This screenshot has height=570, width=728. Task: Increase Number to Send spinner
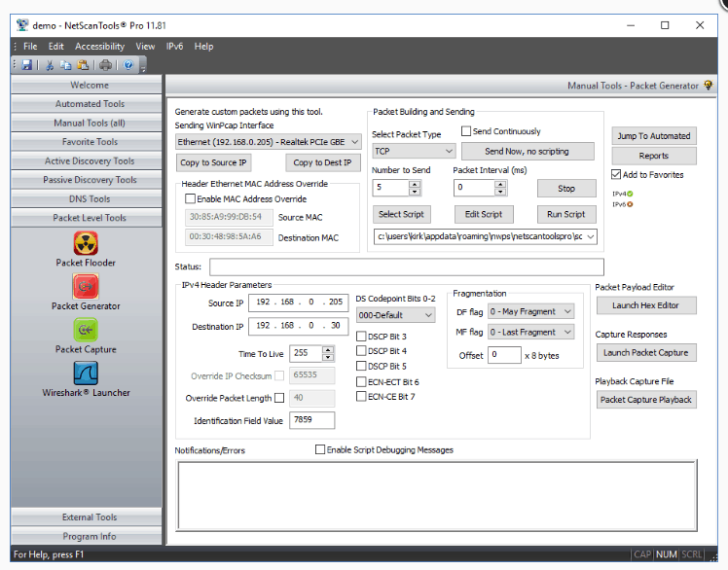pos(415,184)
